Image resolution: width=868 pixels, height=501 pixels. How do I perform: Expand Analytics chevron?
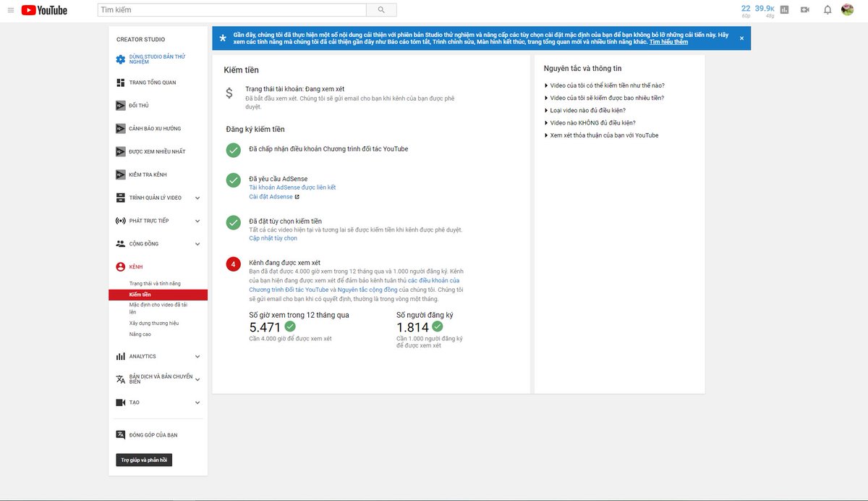pyautogui.click(x=197, y=356)
